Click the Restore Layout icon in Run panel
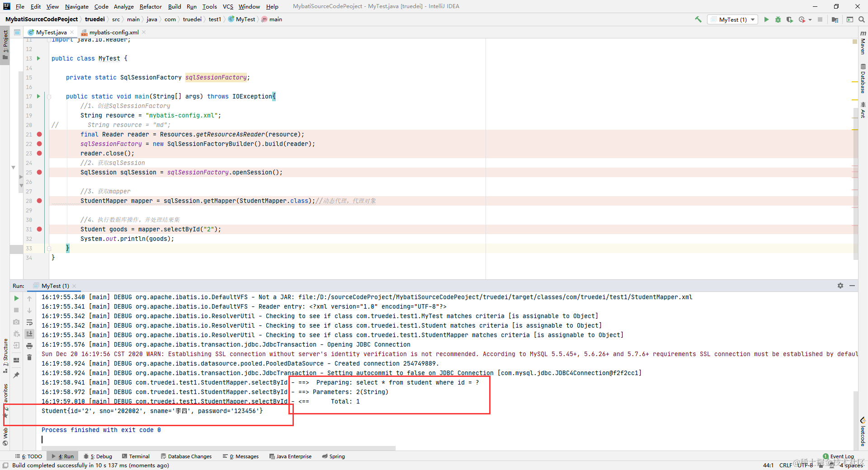The image size is (868, 470). pos(16,360)
